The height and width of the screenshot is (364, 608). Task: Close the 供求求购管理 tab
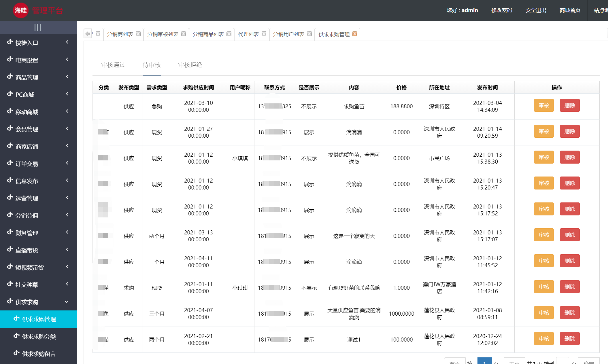(355, 34)
